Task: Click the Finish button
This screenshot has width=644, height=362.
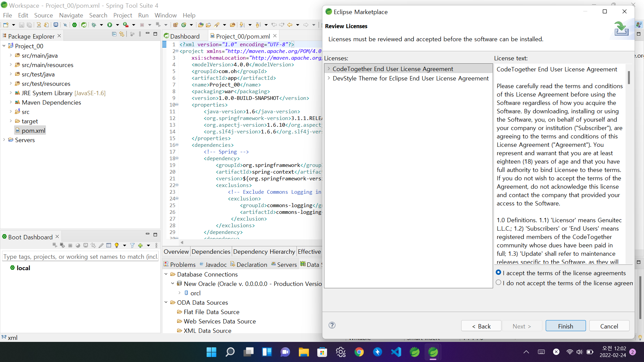Action: click(565, 326)
